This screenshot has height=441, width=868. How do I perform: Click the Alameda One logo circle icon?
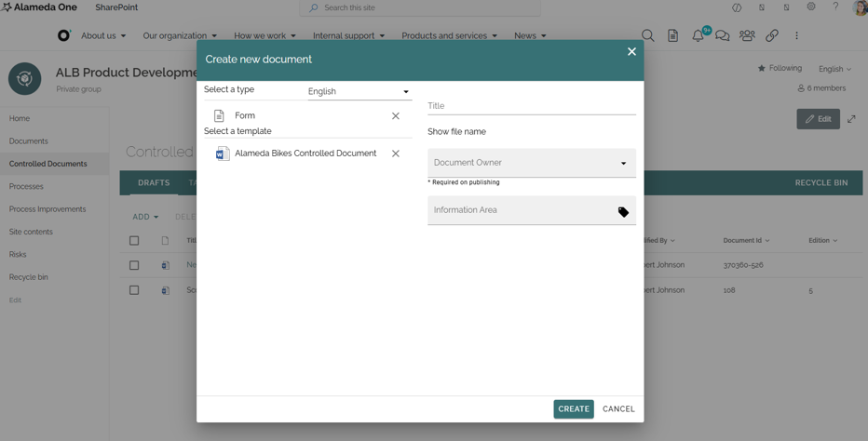(63, 35)
